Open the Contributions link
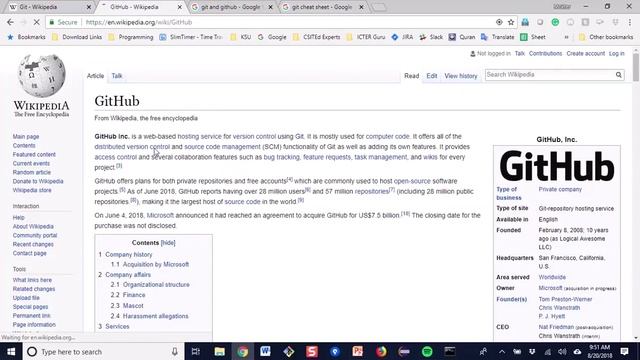This screenshot has height=360, width=640. 545,53
